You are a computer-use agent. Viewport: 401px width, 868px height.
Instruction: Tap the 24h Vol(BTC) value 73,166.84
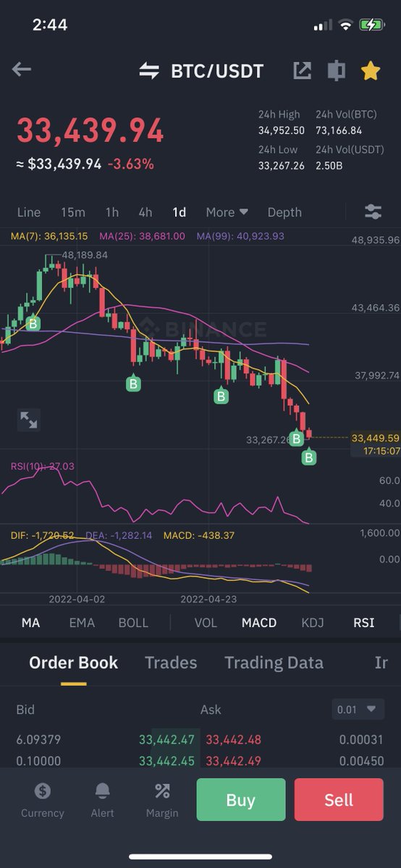(339, 130)
